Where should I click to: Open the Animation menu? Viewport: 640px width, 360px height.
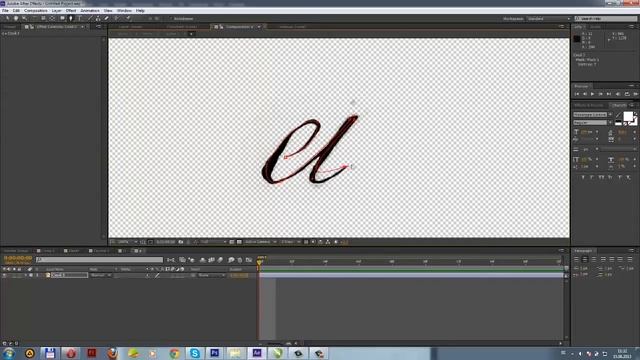pyautogui.click(x=90, y=11)
